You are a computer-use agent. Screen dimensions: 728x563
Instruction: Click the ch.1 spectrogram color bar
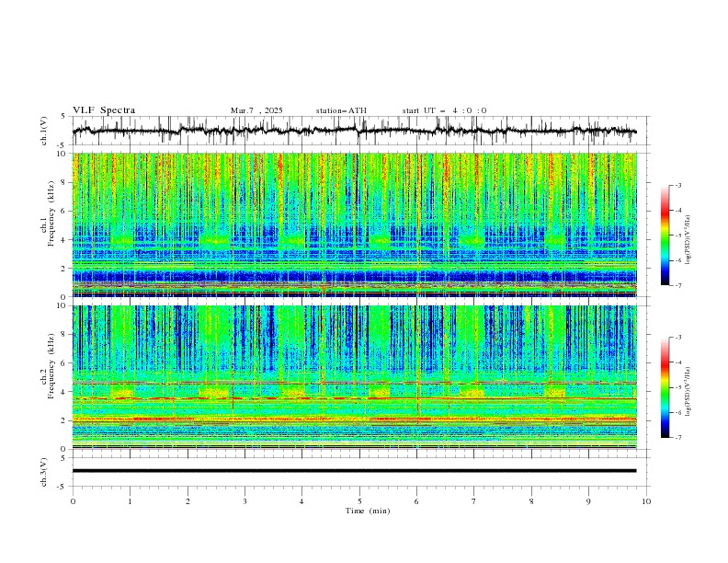coord(665,235)
